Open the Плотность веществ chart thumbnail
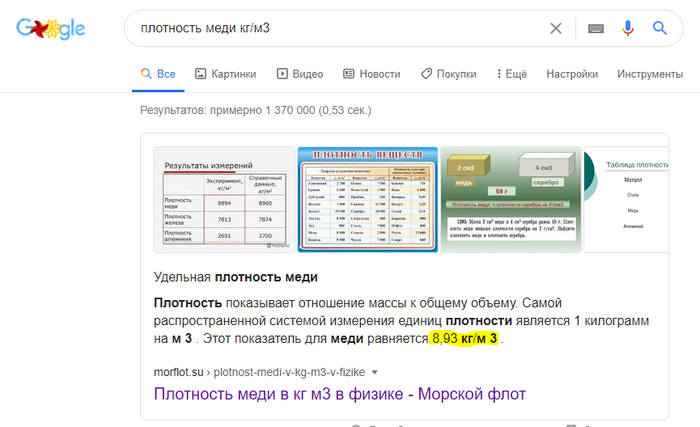The image size is (700, 427). [367, 200]
